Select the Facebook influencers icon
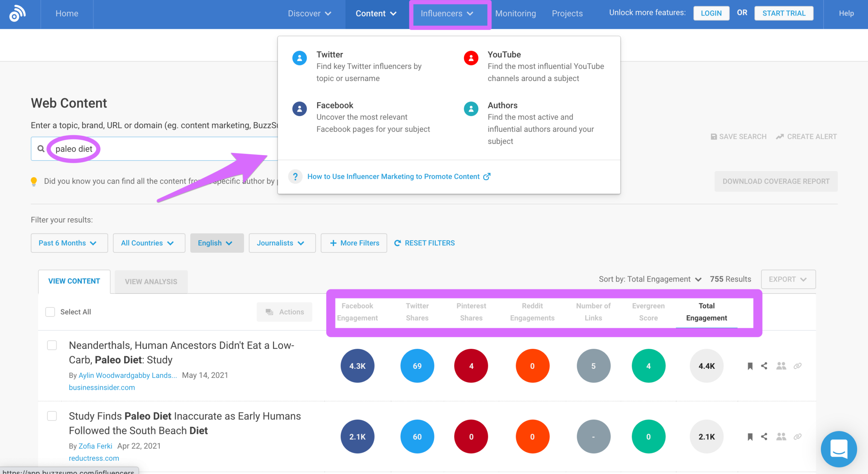The image size is (868, 474). (299, 109)
